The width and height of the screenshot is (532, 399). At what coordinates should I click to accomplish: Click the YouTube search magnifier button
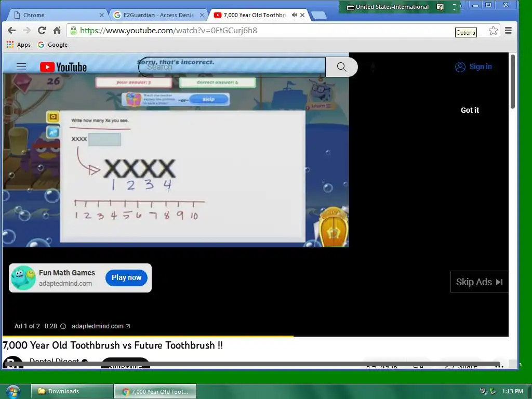coord(342,67)
